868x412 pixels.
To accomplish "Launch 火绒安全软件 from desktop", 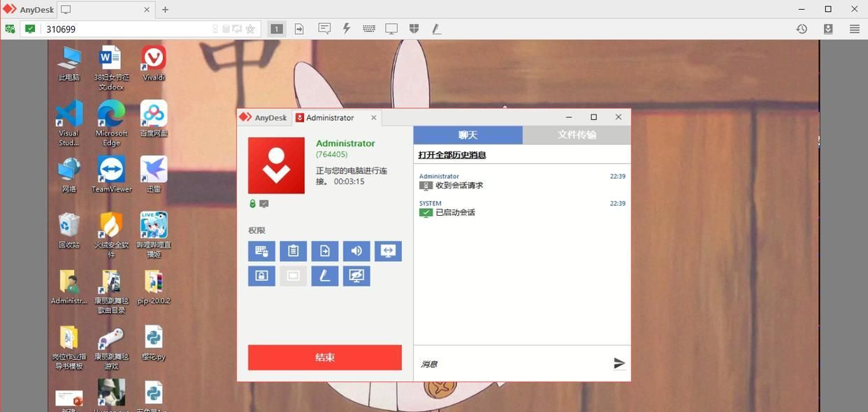I will [111, 235].
